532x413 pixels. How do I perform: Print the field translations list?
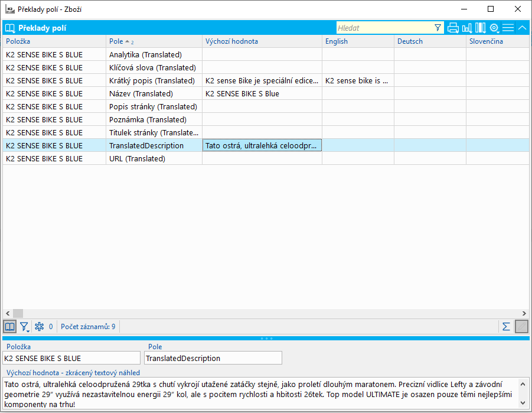(x=453, y=28)
